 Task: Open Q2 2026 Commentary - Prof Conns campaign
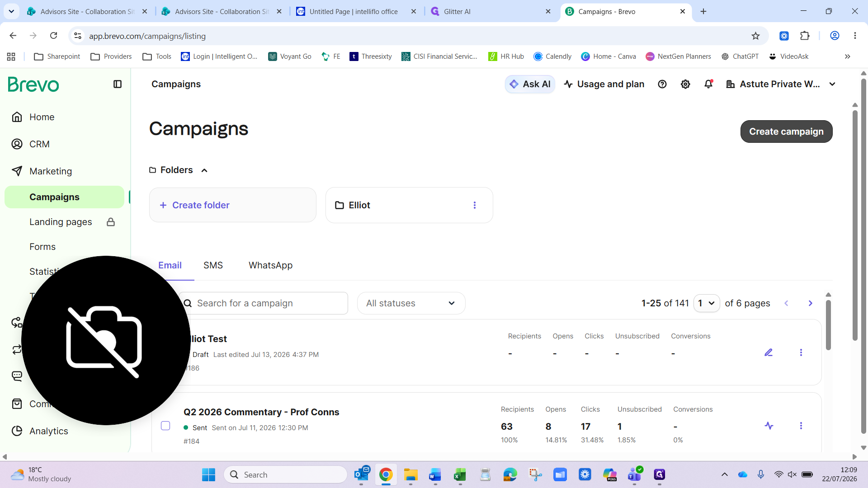[x=261, y=412]
